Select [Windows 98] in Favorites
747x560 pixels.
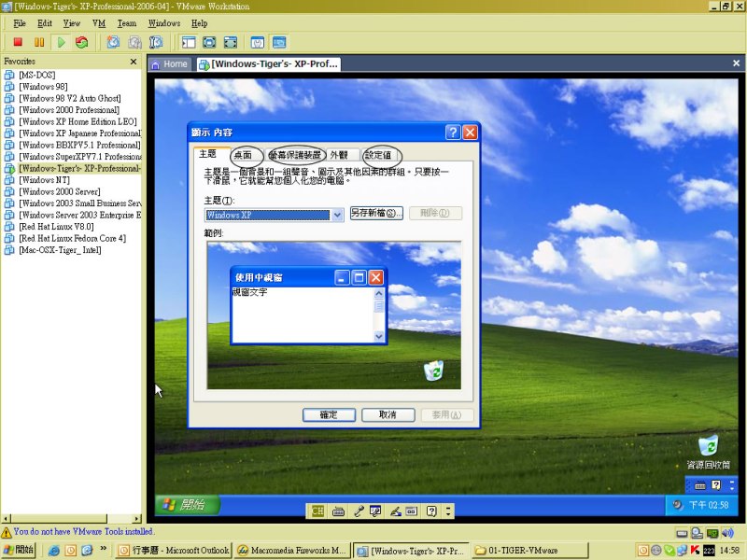click(x=43, y=86)
